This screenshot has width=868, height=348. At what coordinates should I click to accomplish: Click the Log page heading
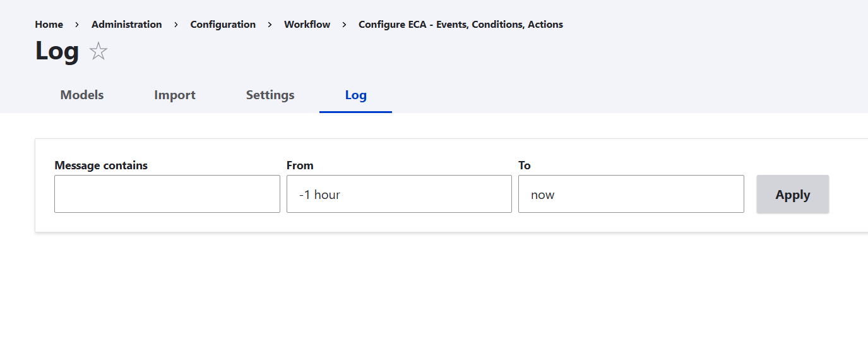pyautogui.click(x=57, y=51)
